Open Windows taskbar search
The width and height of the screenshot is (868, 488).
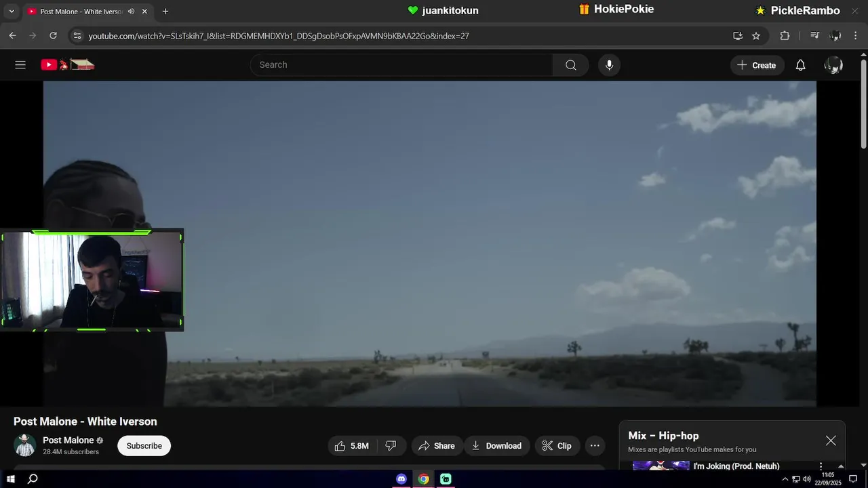click(33, 479)
